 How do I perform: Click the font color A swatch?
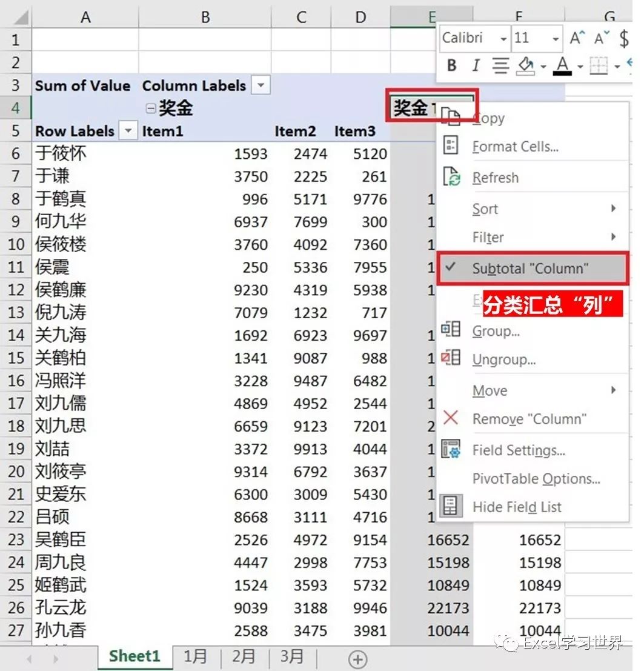coord(562,65)
